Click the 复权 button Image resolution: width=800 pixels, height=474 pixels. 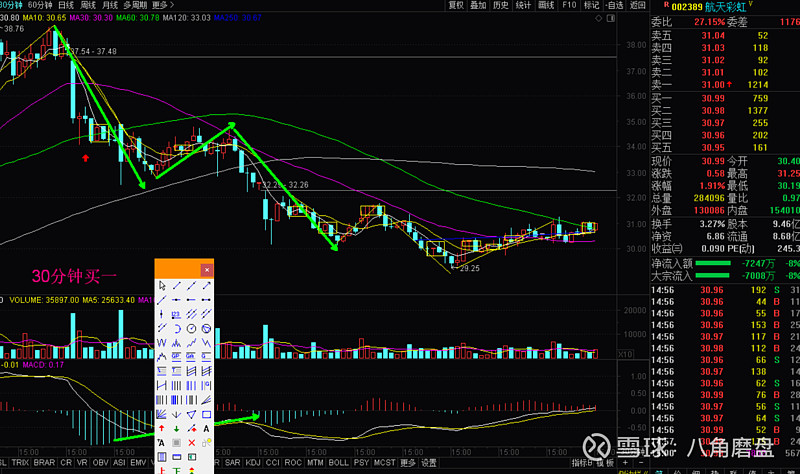click(456, 5)
